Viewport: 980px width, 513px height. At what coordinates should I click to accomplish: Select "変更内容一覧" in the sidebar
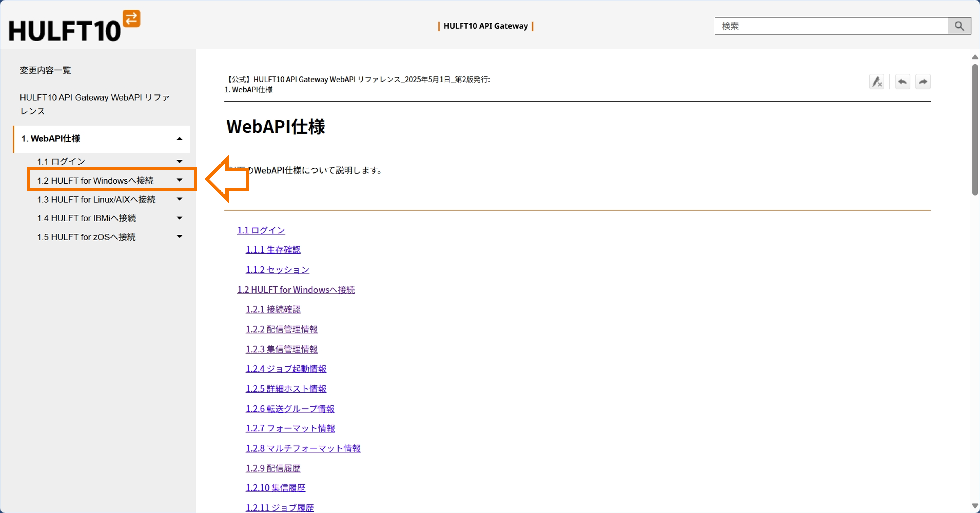[45, 70]
